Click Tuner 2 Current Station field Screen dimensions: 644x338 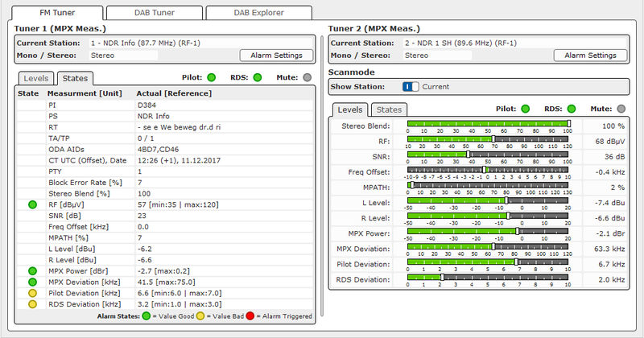point(515,43)
